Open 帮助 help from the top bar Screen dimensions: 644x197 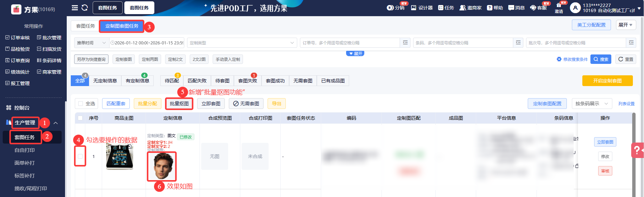tap(495, 8)
